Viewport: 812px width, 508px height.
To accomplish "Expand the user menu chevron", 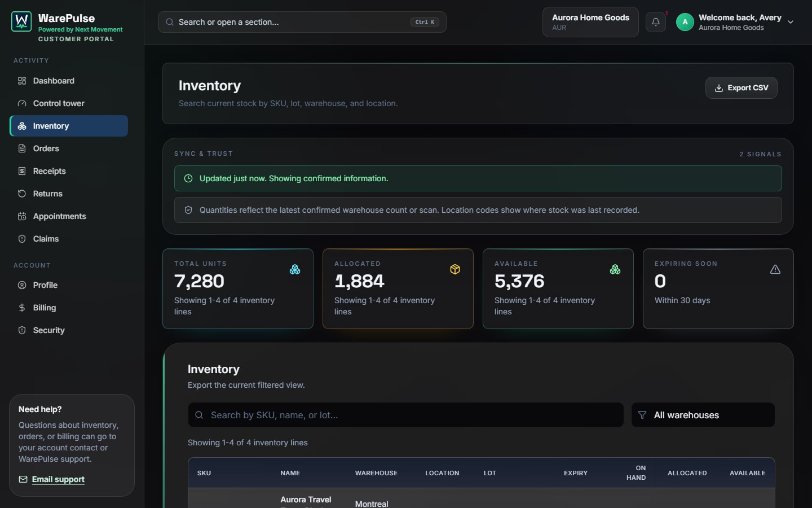I will click(791, 22).
